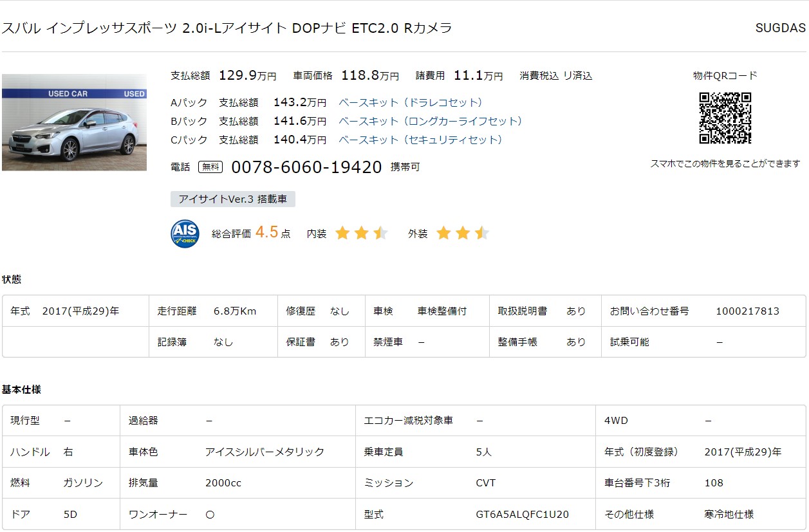The image size is (809, 532).
Task: Click inquiry number 1000217813
Action: (747, 311)
